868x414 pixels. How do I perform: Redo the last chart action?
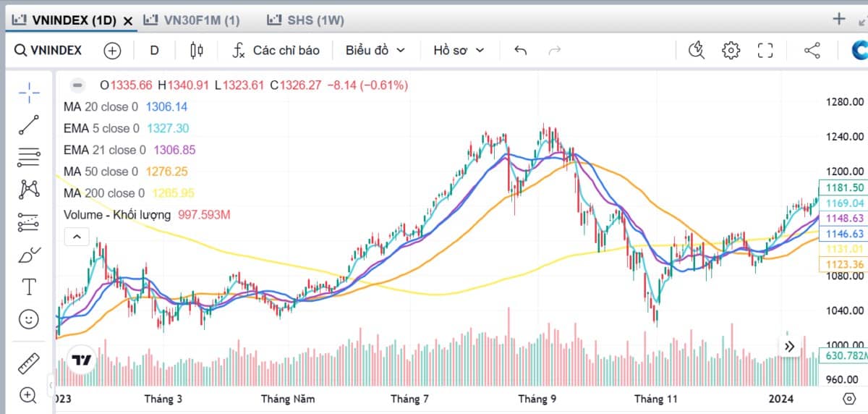coord(555,51)
